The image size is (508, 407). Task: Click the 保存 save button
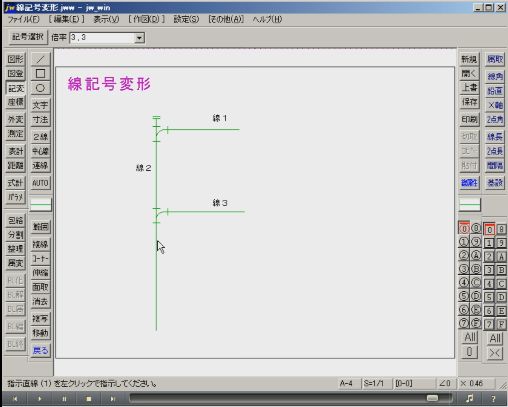(x=469, y=102)
